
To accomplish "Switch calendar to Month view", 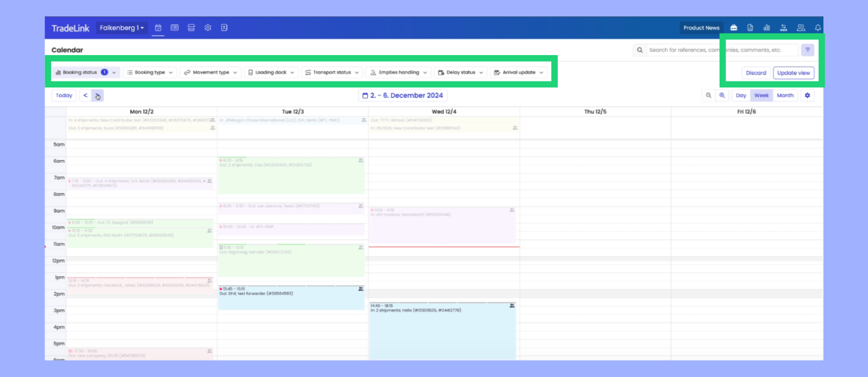I will click(x=785, y=96).
